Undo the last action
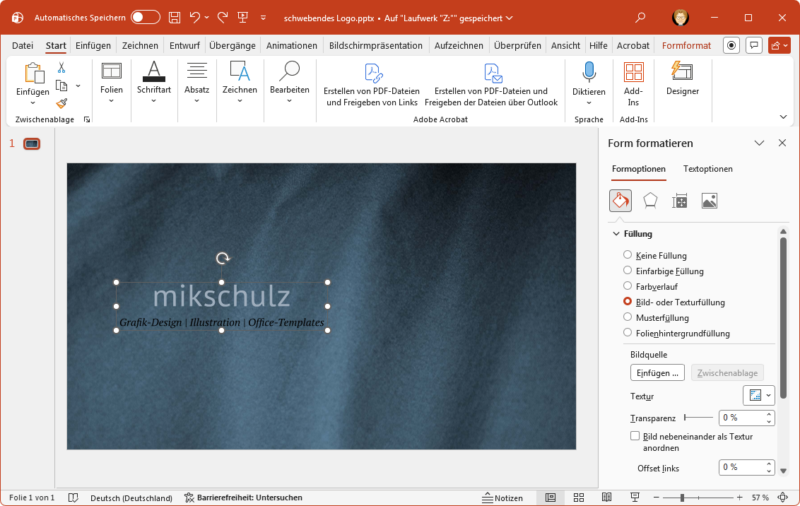 (x=195, y=18)
